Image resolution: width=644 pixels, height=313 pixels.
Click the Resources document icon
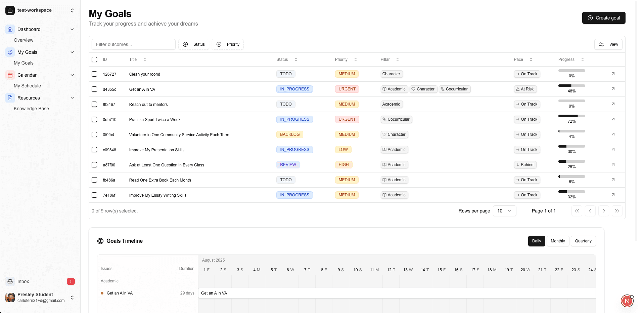pos(10,98)
